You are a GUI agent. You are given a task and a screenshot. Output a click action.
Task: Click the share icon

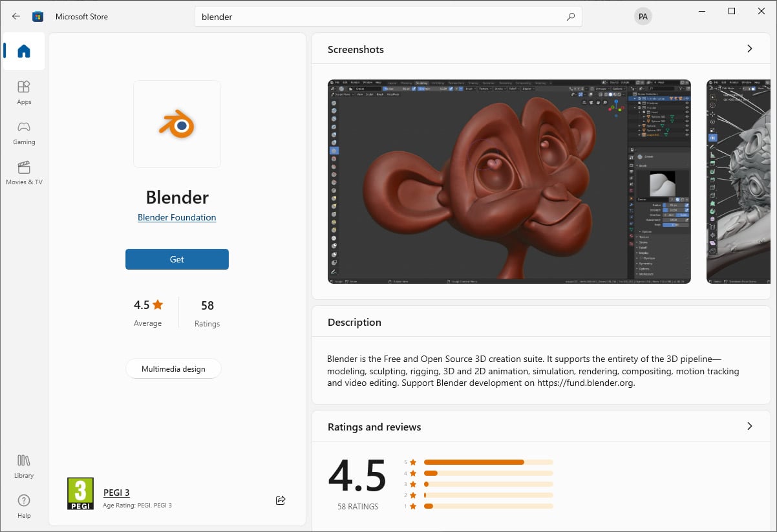281,500
